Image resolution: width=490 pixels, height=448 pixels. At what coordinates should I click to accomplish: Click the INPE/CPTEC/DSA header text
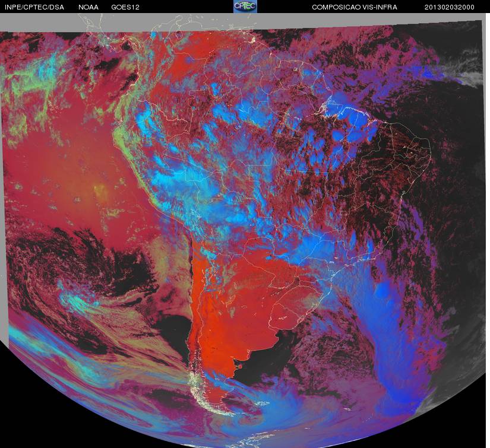pyautogui.click(x=34, y=7)
